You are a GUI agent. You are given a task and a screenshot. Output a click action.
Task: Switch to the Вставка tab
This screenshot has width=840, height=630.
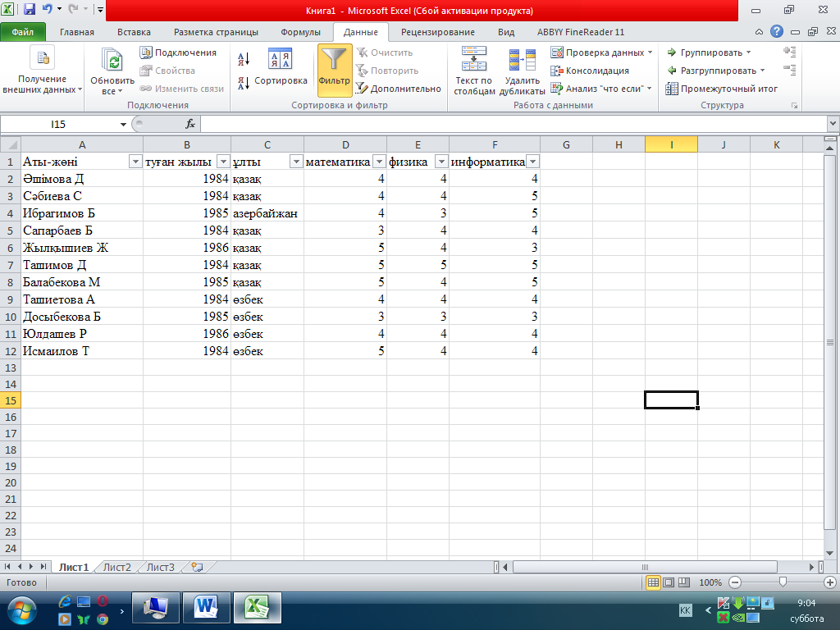[x=134, y=32]
